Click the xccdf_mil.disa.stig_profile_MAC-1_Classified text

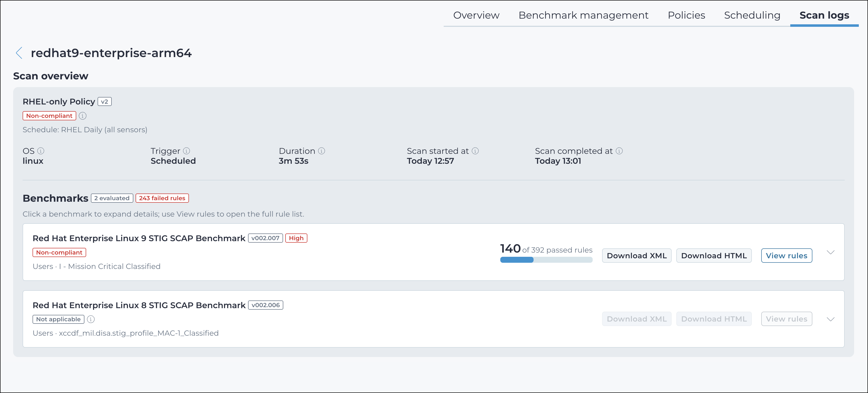139,333
